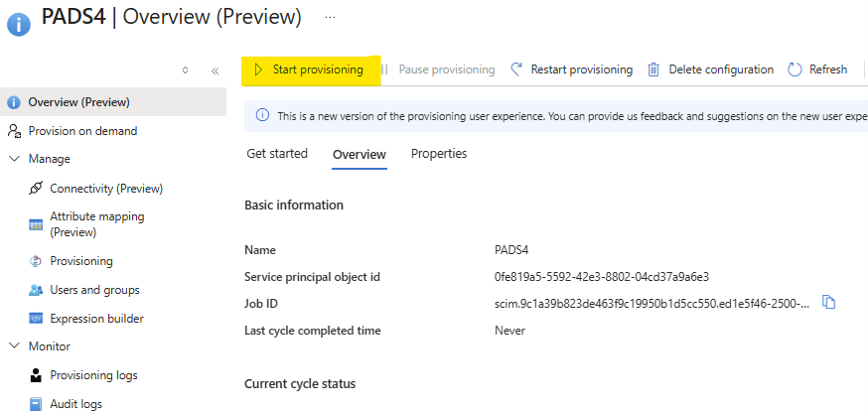The image size is (868, 413).
Task: Click the Refresh circular arrow icon
Action: [x=795, y=69]
